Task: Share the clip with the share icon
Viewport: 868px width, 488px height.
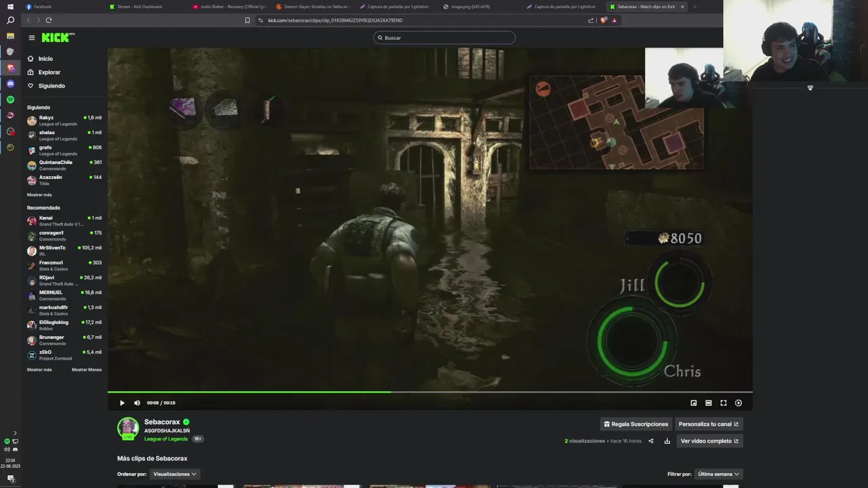Action: click(x=651, y=441)
